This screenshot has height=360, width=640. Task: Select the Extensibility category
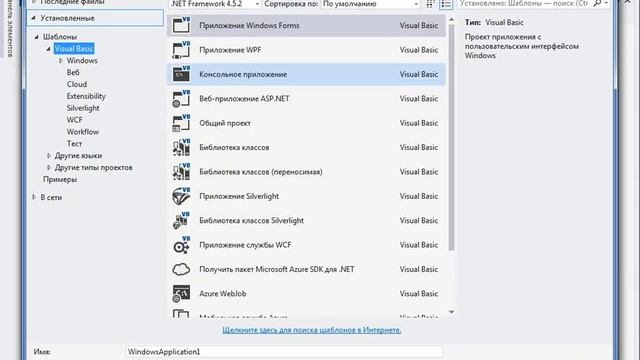tap(86, 96)
